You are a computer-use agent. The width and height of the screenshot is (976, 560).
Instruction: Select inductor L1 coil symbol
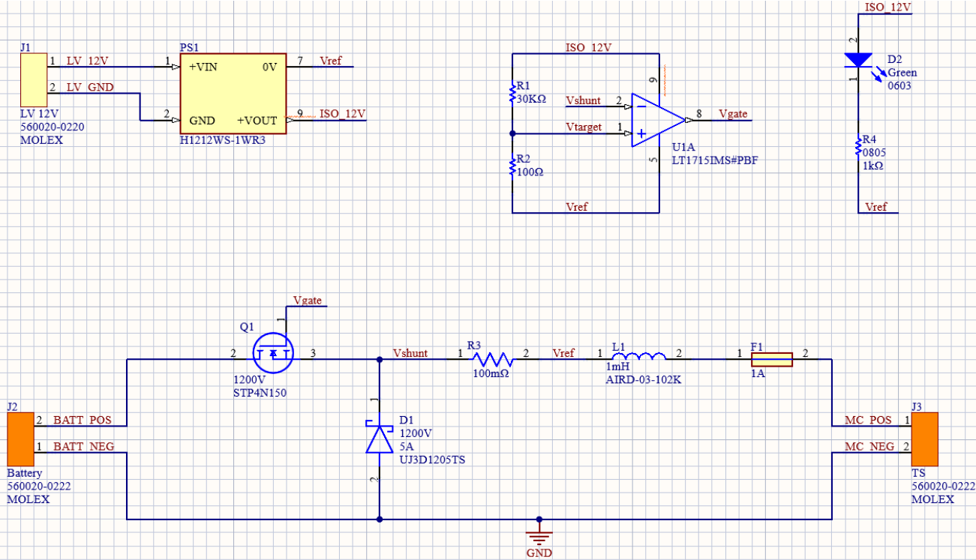[x=638, y=357]
